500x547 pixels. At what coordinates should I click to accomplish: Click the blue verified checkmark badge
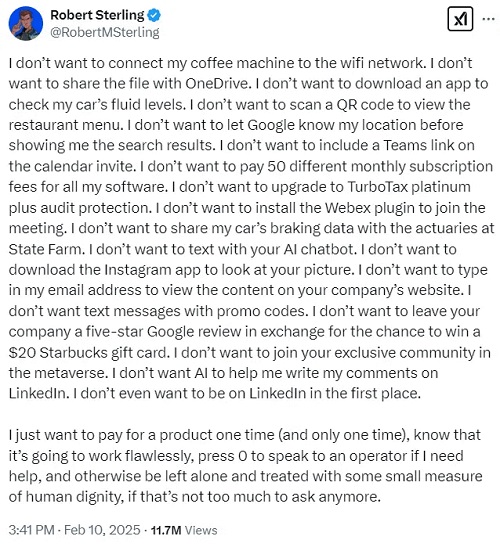154,15
